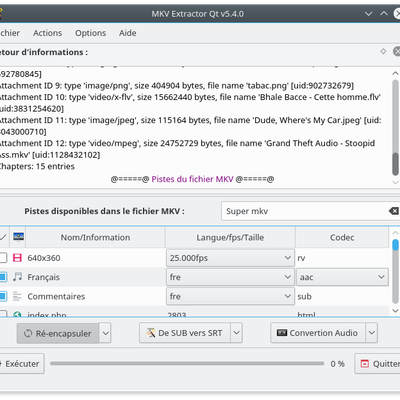Sort by Langue/fps/Taille column header

pyautogui.click(x=230, y=237)
